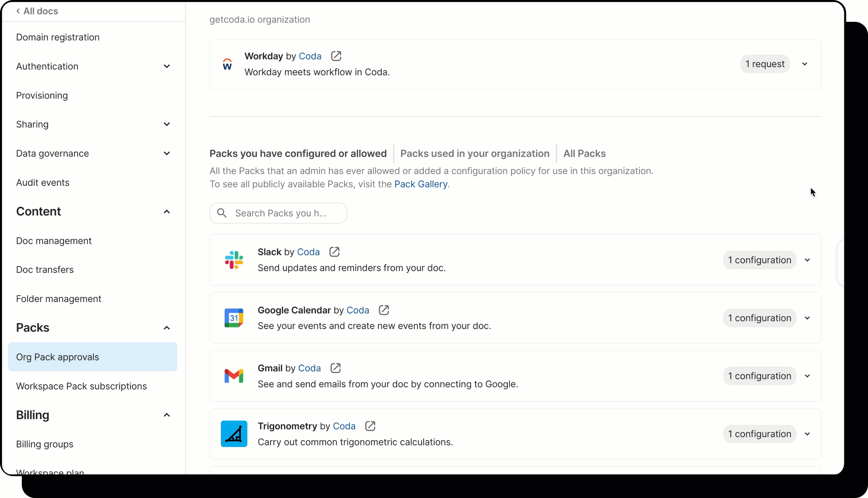This screenshot has width=868, height=498.
Task: Open the Pack Gallery link
Action: pyautogui.click(x=420, y=184)
